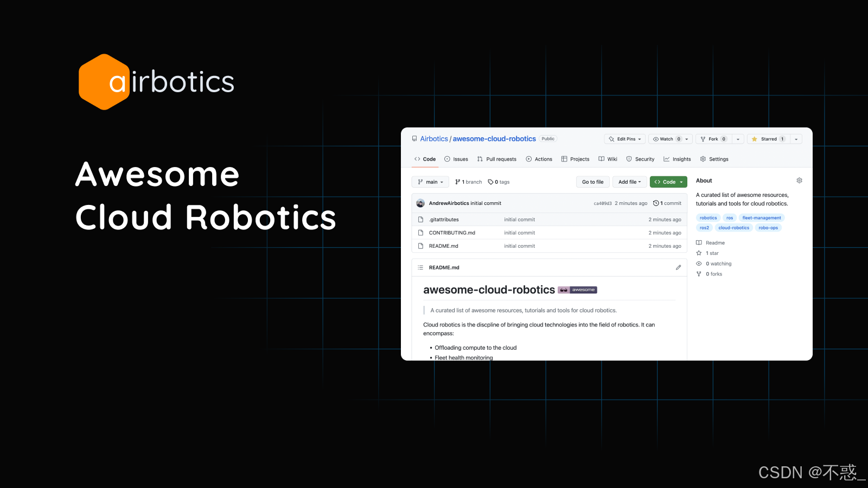
Task: Open the main branch dropdown
Action: pos(430,182)
